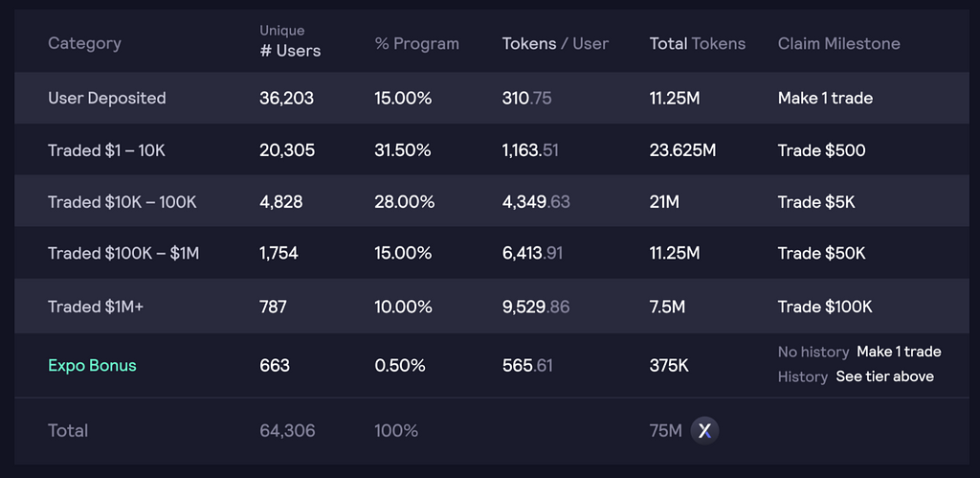Screen dimensions: 980x478
Task: Click the 9,529.86 tokens per user value
Action: 536,307
